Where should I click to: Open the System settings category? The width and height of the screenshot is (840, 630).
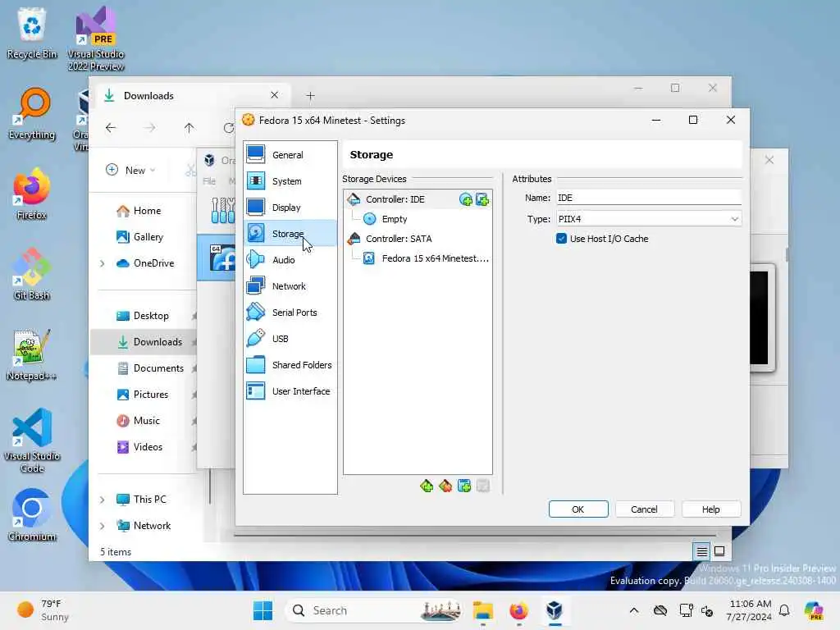coord(290,181)
